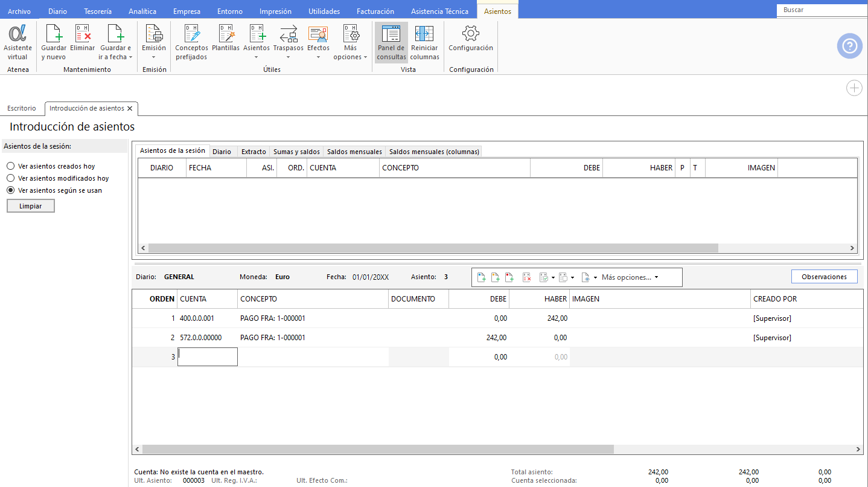This screenshot has width=868, height=487.
Task: Expand the green check icon dropdown arrow
Action: click(553, 278)
